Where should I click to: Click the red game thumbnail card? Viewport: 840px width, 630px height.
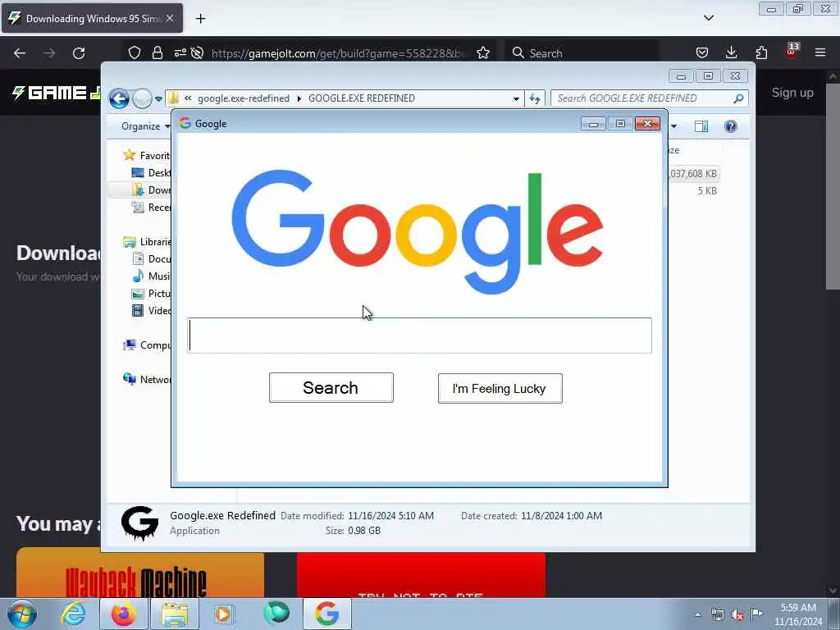pyautogui.click(x=421, y=575)
